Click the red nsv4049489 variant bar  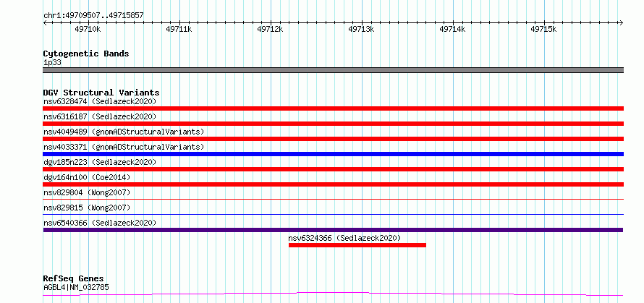click(x=333, y=139)
